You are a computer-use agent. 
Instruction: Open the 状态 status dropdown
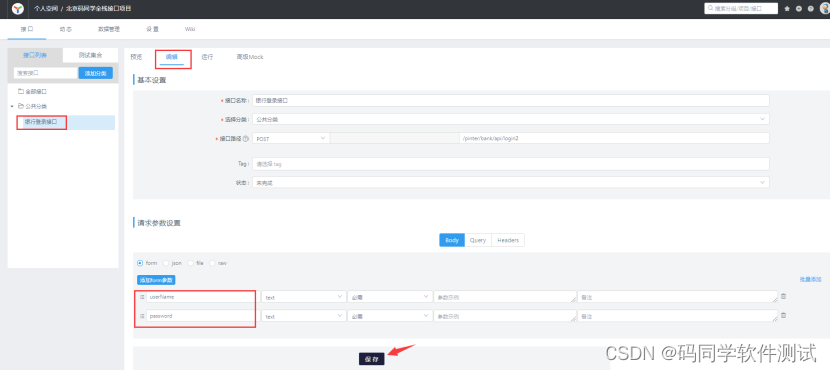510,183
